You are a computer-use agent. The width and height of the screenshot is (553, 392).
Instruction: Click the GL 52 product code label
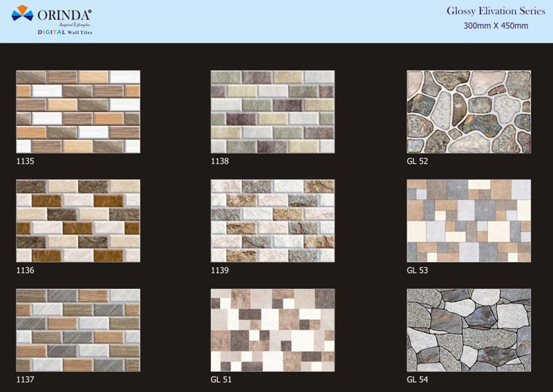point(418,161)
